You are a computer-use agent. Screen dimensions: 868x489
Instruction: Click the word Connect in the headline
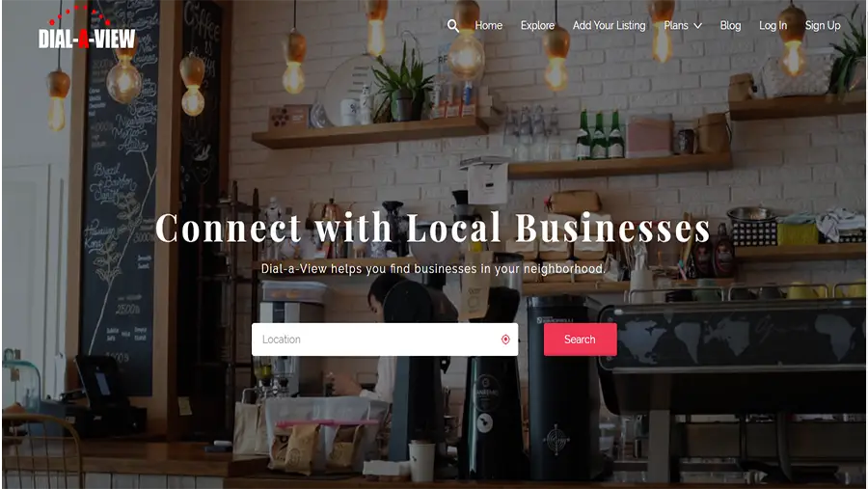[228, 228]
